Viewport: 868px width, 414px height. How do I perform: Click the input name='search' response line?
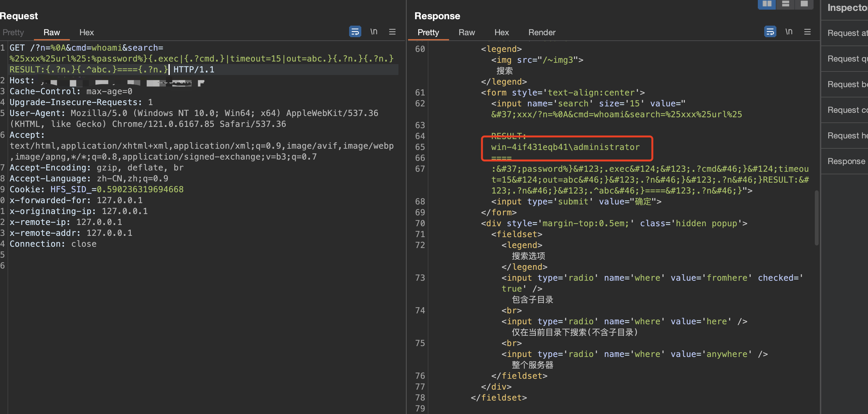pyautogui.click(x=588, y=103)
